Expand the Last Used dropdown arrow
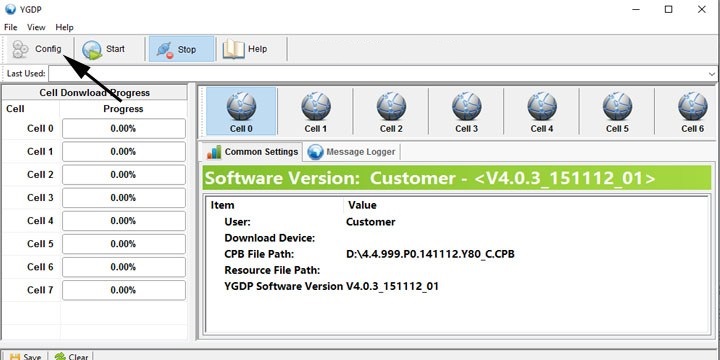Screen dimensions: 720x360 [712, 73]
